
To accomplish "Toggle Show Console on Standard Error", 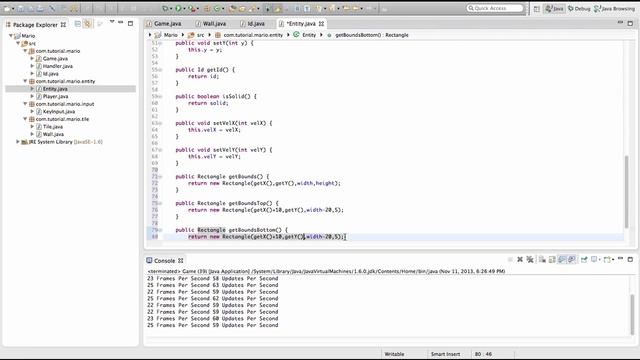I will (x=572, y=260).
